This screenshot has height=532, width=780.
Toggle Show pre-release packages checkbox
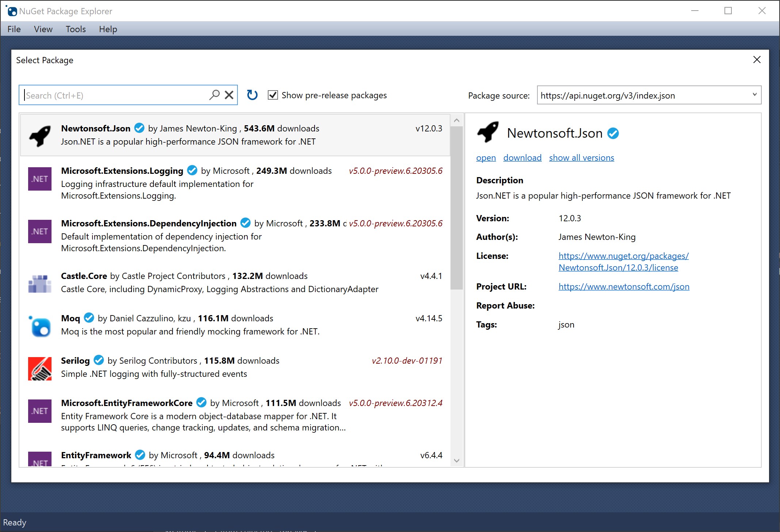point(273,95)
